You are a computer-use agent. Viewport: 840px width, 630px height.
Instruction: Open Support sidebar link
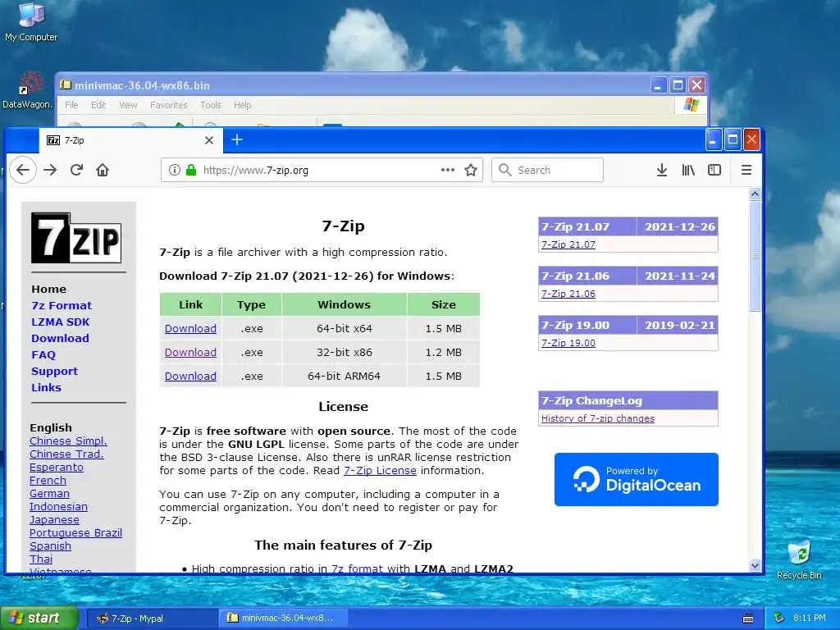54,372
